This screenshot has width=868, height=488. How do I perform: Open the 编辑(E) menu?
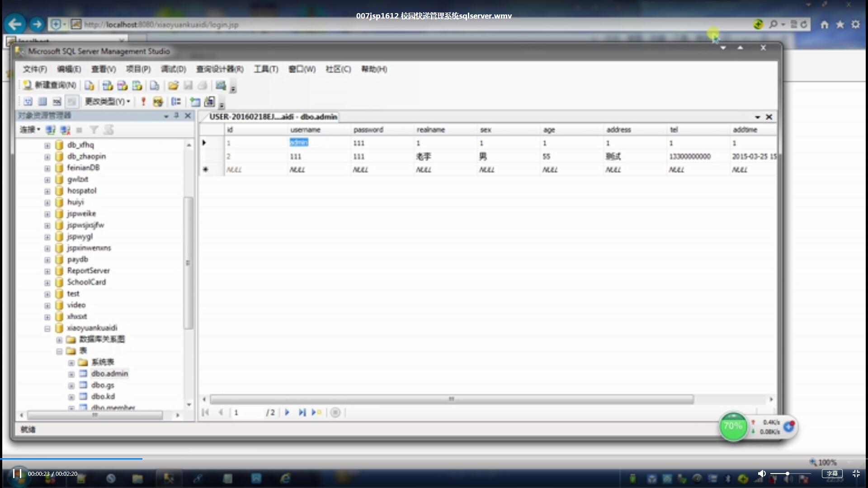tap(69, 69)
